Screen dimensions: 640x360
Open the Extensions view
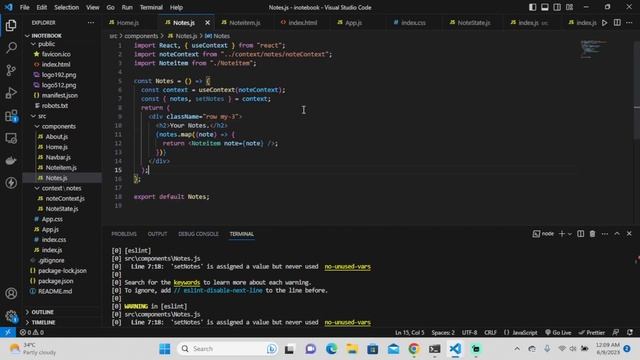[x=11, y=116]
